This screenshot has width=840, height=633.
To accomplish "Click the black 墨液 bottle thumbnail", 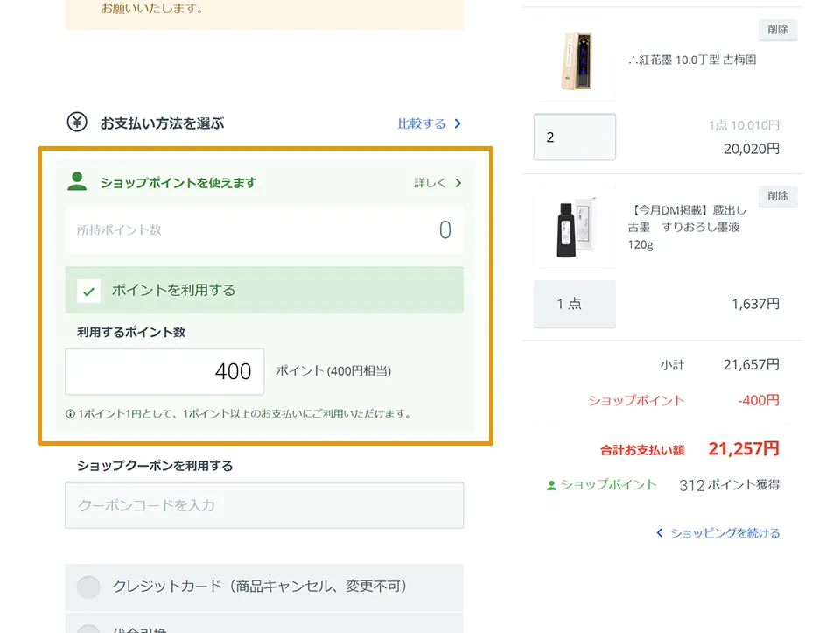I will coord(574,227).
